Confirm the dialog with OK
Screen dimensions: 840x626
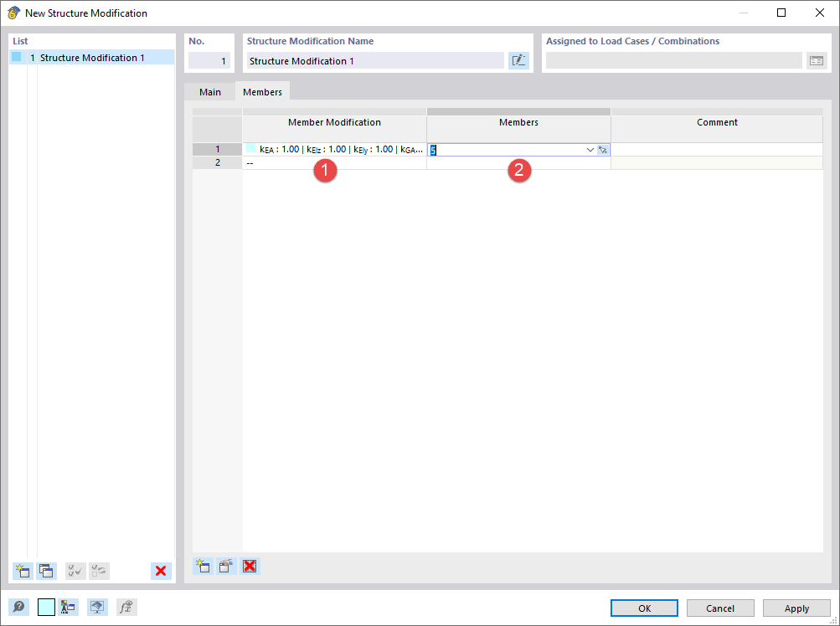point(643,608)
